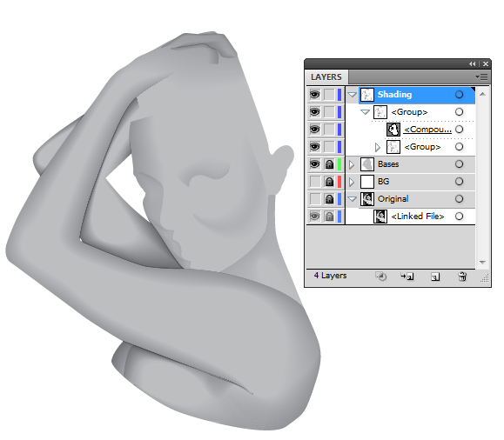504x440 pixels.
Task: Toggle visibility of the Linked File row
Action: (x=315, y=217)
